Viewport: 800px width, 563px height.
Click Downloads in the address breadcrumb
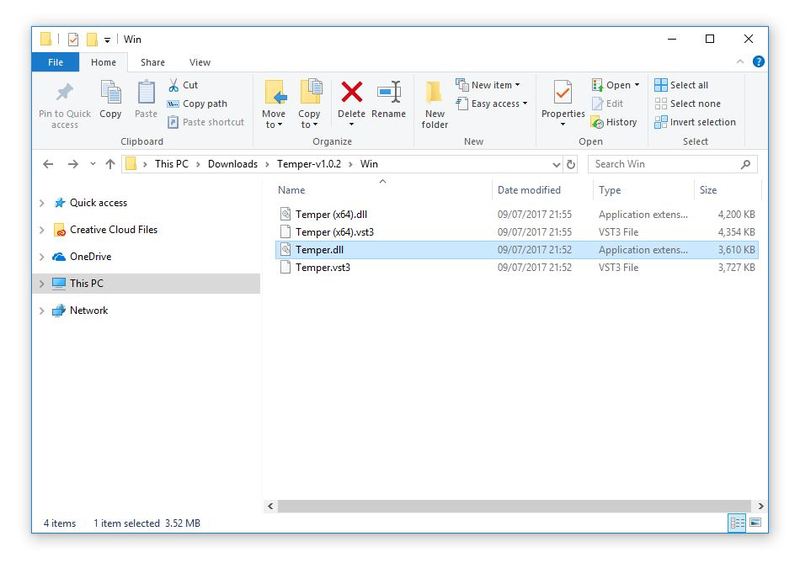(232, 164)
